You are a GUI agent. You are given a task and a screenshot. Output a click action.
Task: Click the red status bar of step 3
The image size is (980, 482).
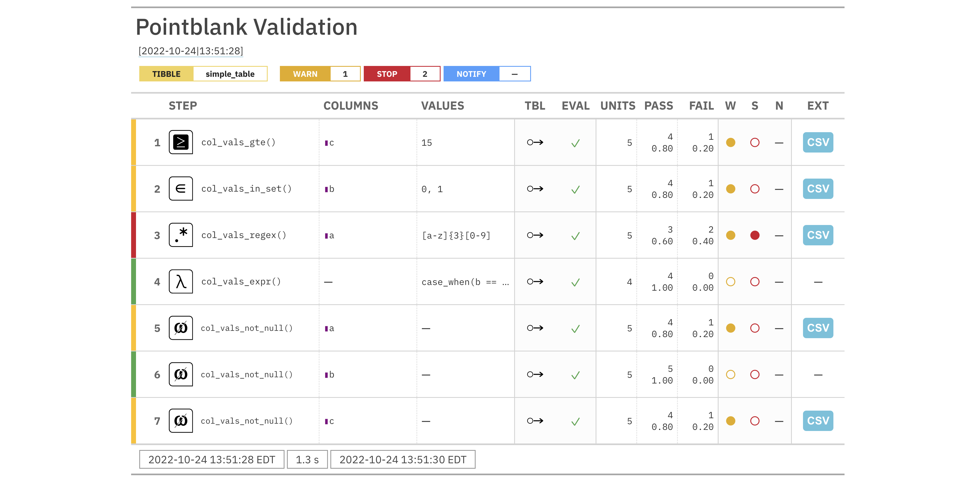point(134,235)
